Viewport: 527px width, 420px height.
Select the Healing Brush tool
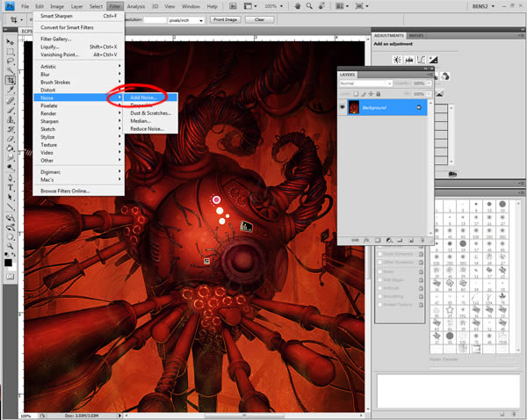11,100
